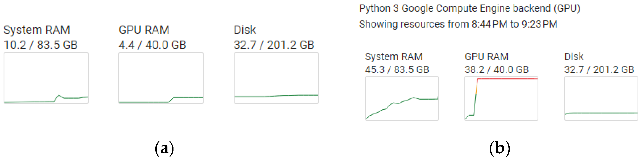This screenshot has height=164, width=644.
Task: Click the GPU RAM graph showing 4.4 GB usage
Action: point(161,78)
